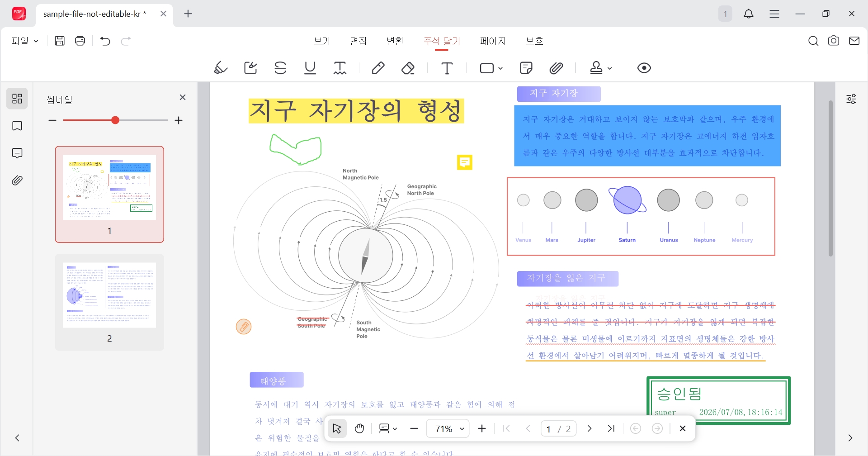Viewport: 868px width, 456px height.
Task: Close the 썸네일 panel
Action: click(x=183, y=97)
